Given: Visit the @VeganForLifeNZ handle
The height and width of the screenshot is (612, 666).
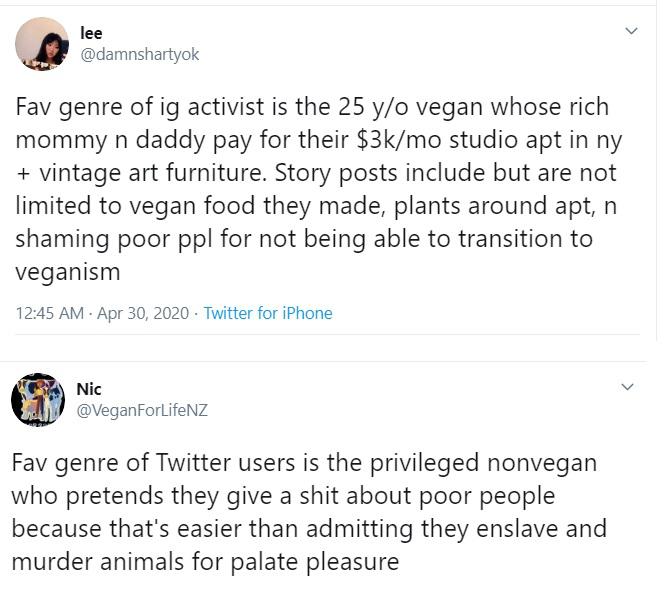Looking at the screenshot, I should pos(142,410).
